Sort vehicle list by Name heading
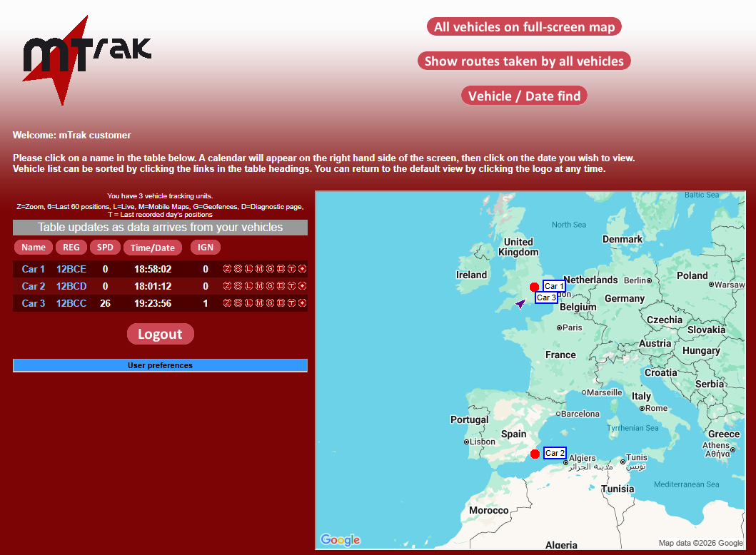The image size is (756, 555). 34,248
